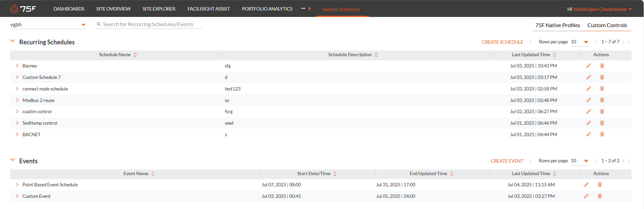This screenshot has width=644, height=209.
Task: Delete Custom Schedule 7
Action: (602, 77)
